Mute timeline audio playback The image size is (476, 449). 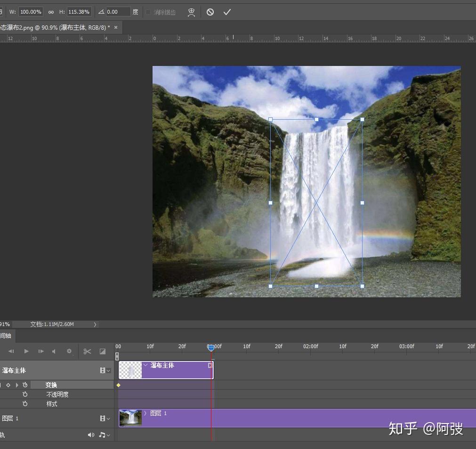tap(54, 351)
